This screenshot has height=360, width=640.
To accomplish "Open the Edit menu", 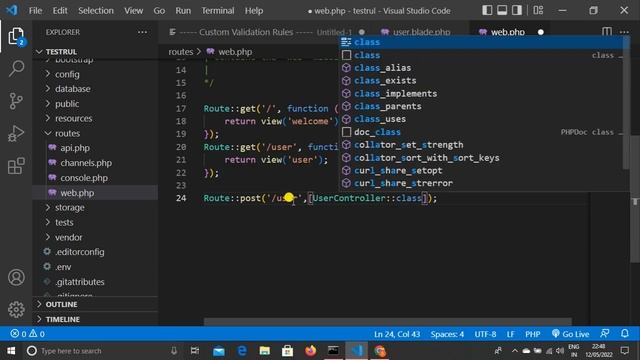I will click(x=60, y=11).
